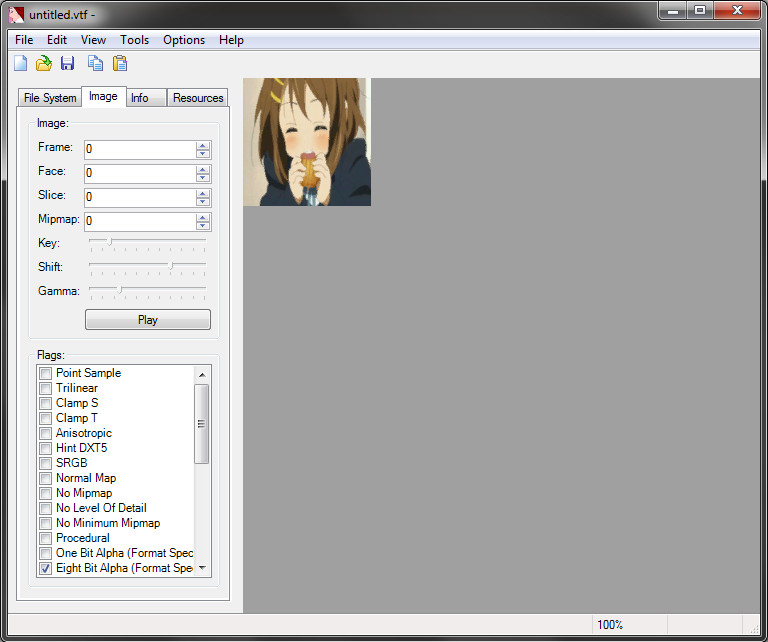Uncheck the Eight Bit Alpha flag
This screenshot has width=768, height=642.
[x=46, y=568]
